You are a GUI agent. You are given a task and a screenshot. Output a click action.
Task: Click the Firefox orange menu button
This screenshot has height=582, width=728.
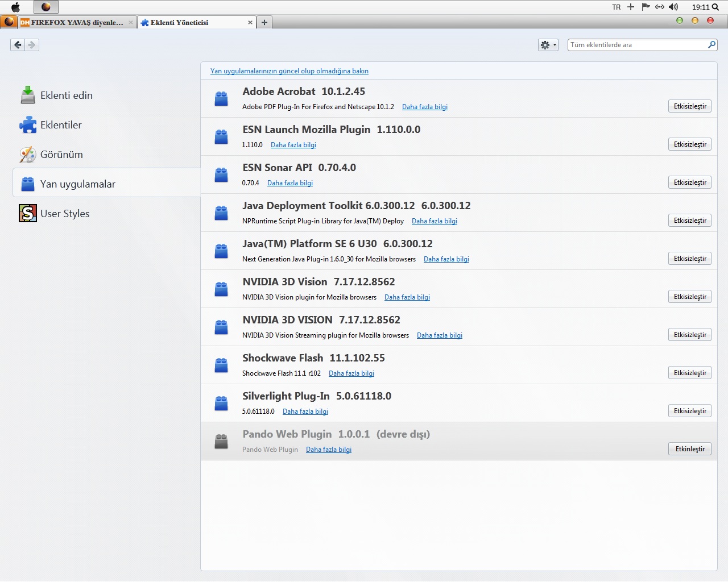9,22
